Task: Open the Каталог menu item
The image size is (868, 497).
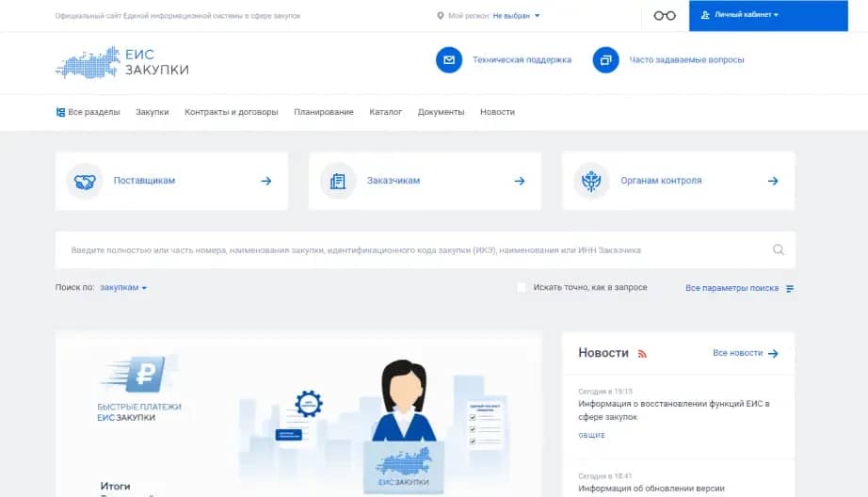Action: coord(385,112)
